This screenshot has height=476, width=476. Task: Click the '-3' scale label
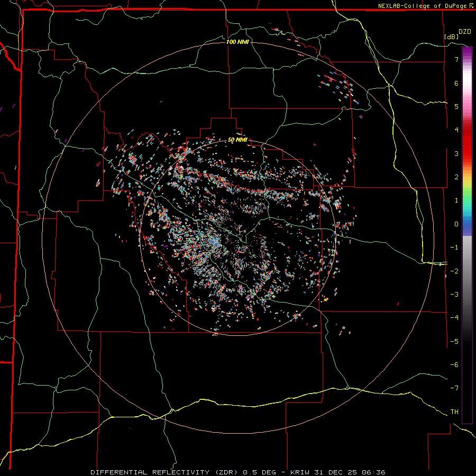(454, 294)
